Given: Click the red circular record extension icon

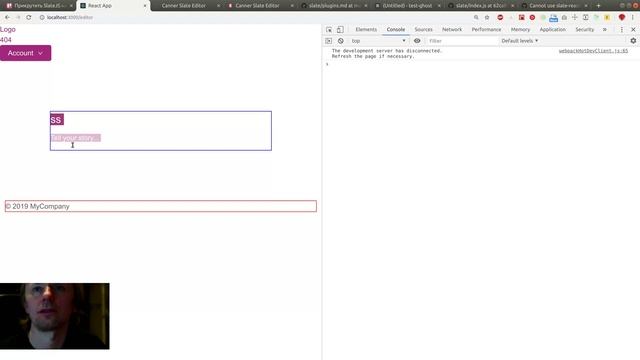Looking at the screenshot, I should click(532, 18).
